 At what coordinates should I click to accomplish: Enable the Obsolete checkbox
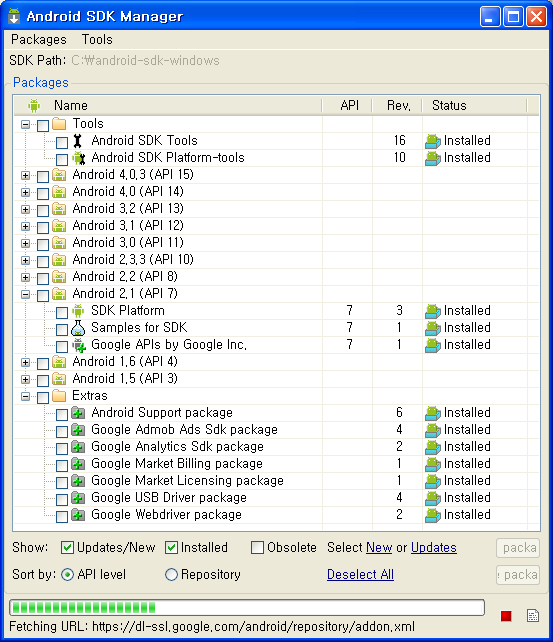(257, 547)
